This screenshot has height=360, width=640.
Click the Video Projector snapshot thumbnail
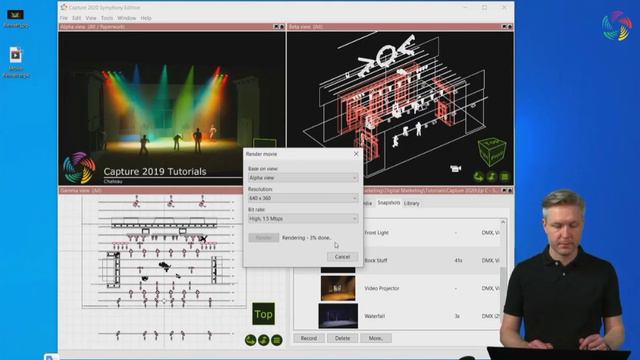[338, 288]
